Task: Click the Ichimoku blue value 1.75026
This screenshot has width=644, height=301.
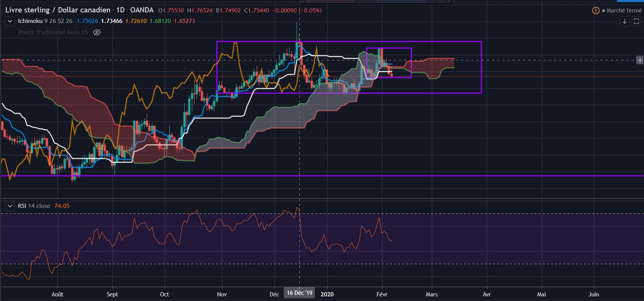Action: [x=87, y=21]
